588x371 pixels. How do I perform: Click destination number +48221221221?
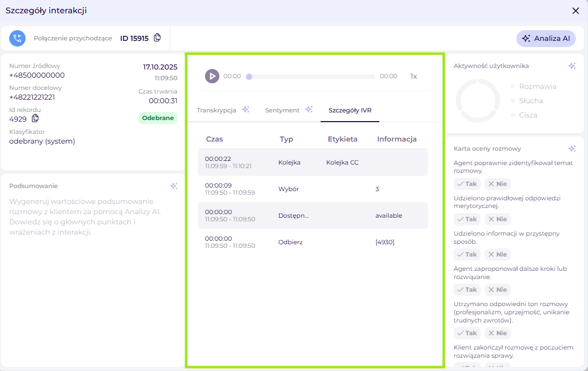32,98
